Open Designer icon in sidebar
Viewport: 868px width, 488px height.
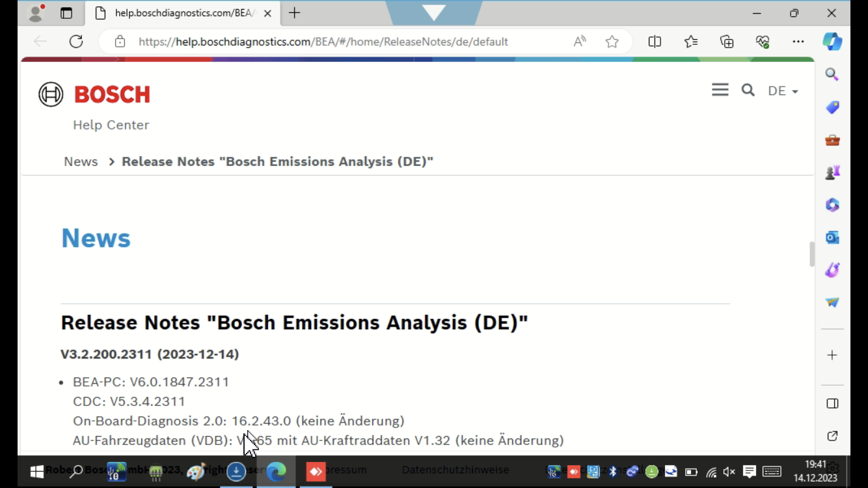[832, 270]
